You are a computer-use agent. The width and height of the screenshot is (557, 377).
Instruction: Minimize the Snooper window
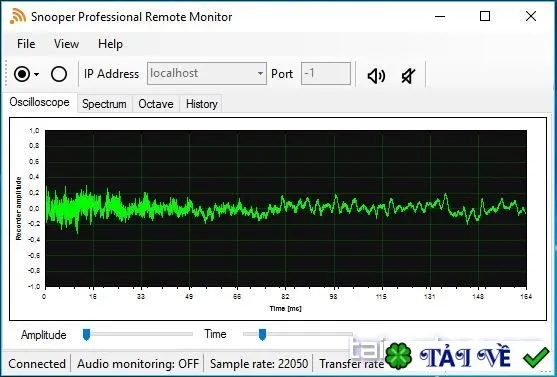440,16
